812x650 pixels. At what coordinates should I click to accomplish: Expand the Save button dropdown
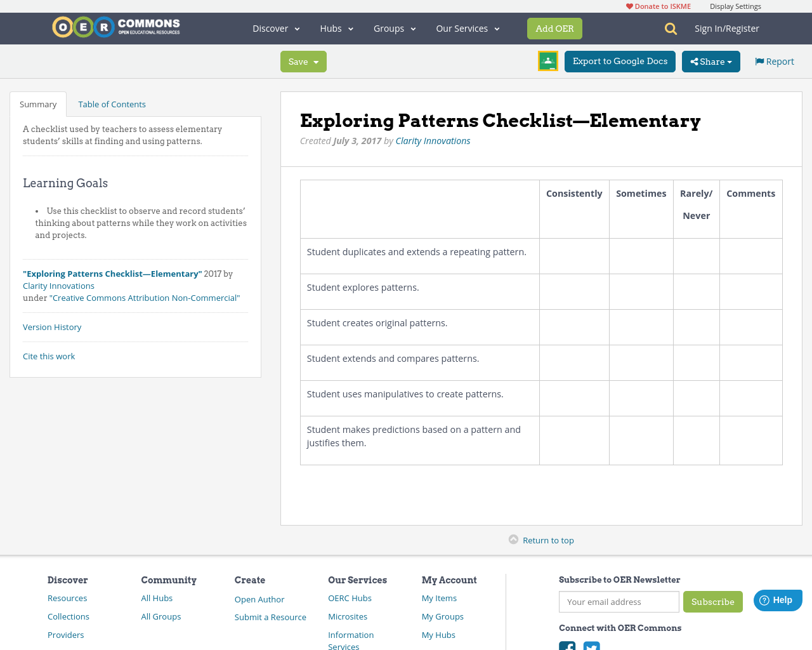click(315, 61)
